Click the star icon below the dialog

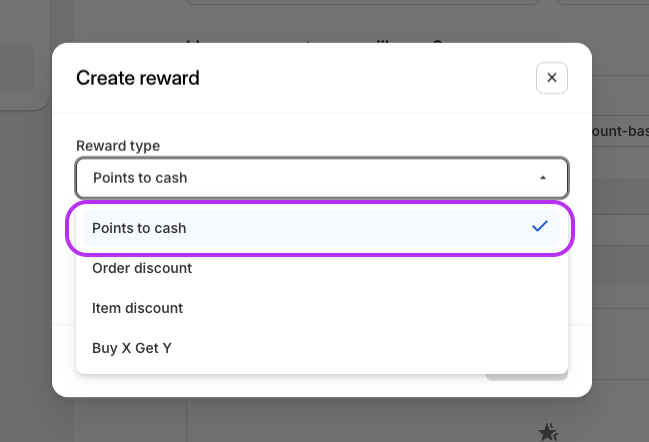548,432
